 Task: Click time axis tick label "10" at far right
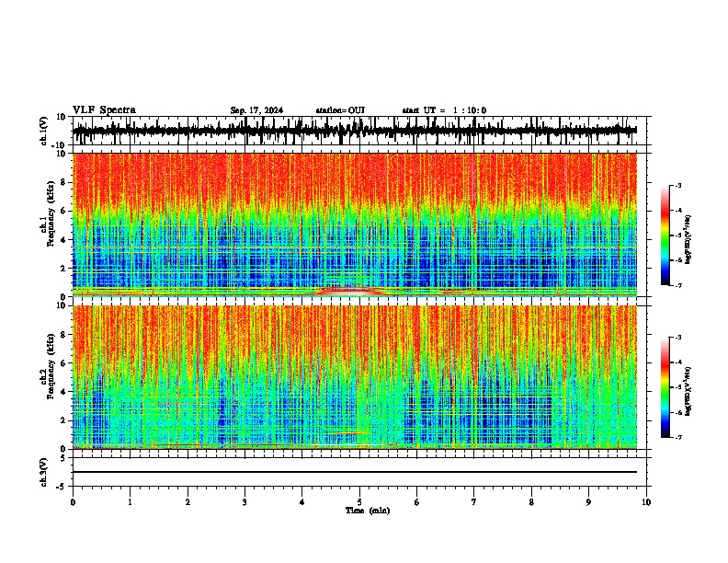[x=646, y=502]
